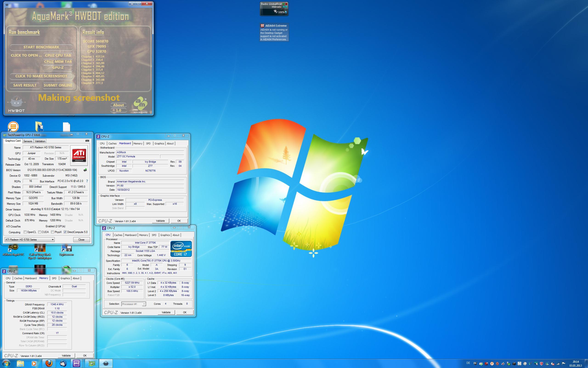Click SAVE RESULT in AquaMark
The image size is (588, 368).
pyautogui.click(x=25, y=85)
